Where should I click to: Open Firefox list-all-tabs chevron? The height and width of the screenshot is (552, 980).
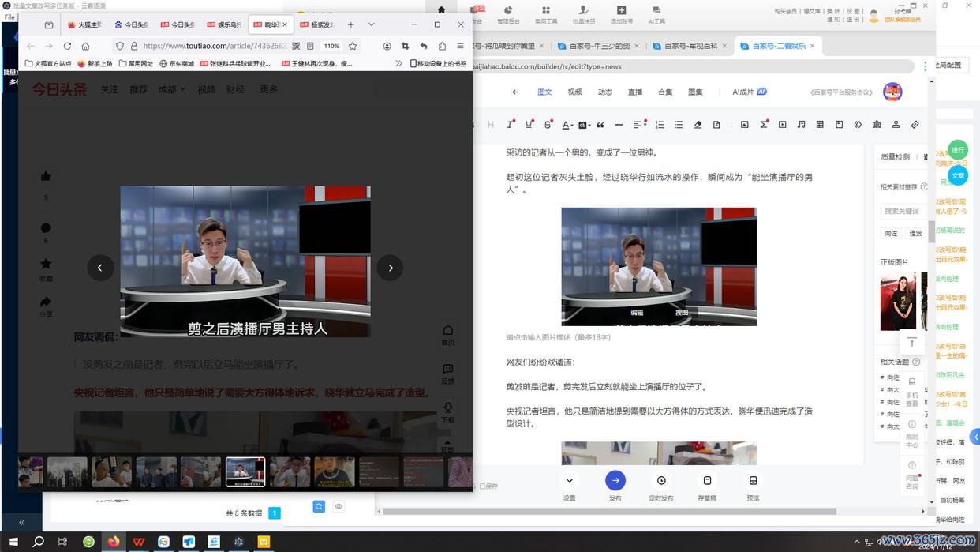pyautogui.click(x=371, y=24)
